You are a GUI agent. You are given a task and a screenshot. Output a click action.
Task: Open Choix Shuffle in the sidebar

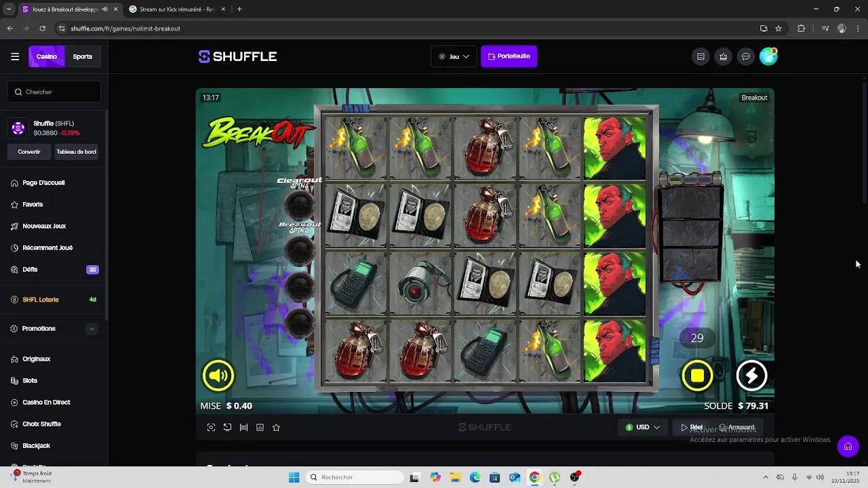point(41,424)
